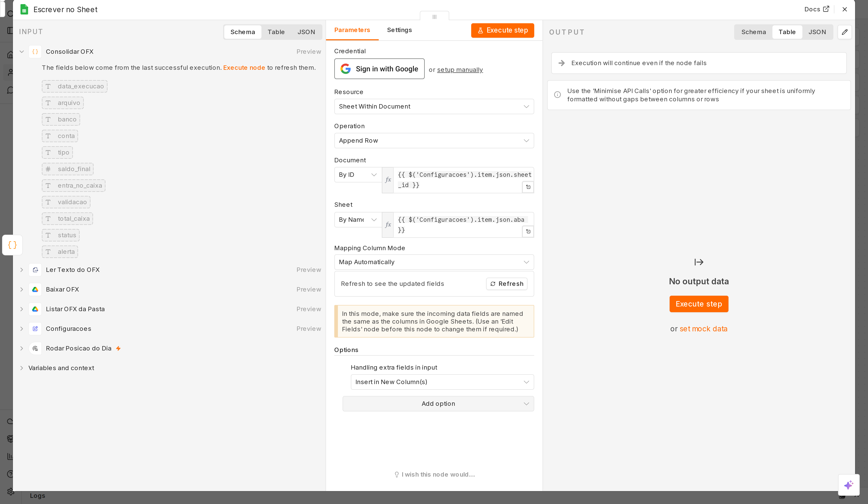Select the Parameters tab
868x504 pixels.
click(352, 30)
